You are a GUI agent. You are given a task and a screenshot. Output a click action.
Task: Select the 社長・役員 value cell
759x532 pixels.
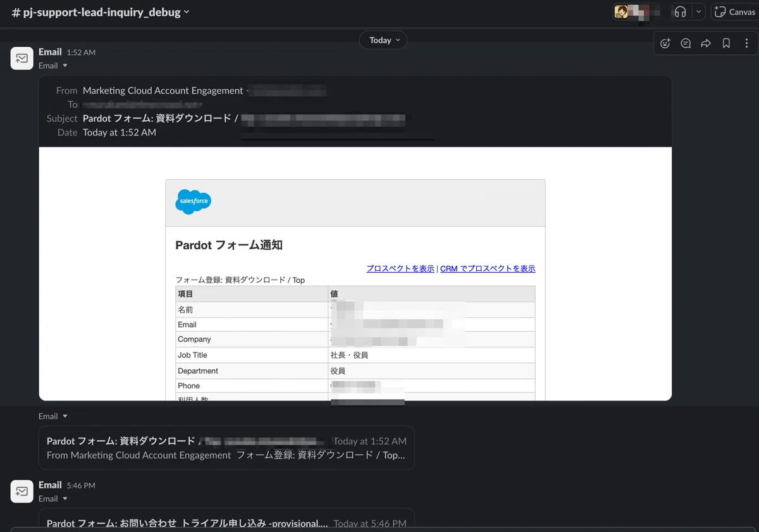[x=349, y=355]
